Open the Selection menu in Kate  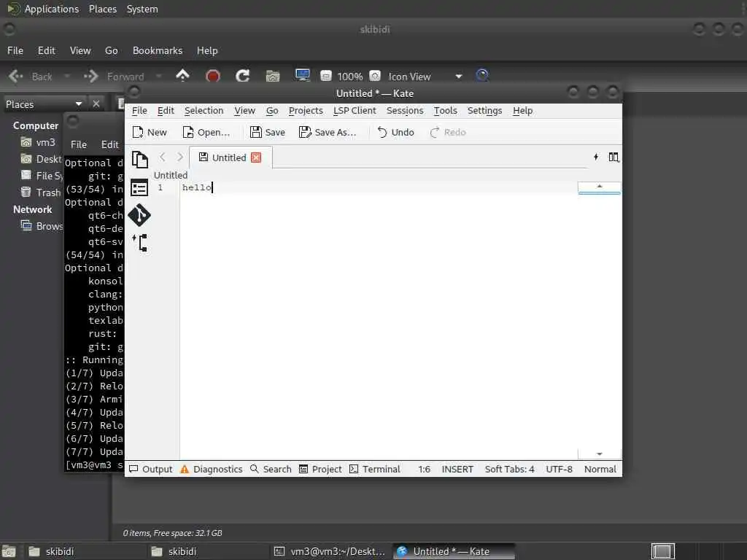(x=204, y=111)
